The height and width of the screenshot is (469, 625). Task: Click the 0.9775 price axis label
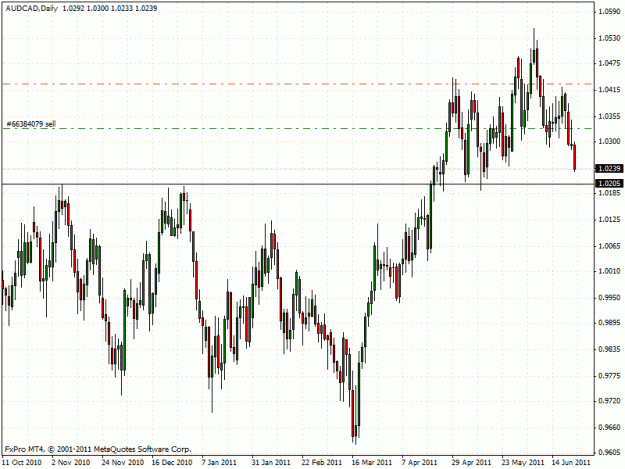pos(610,376)
